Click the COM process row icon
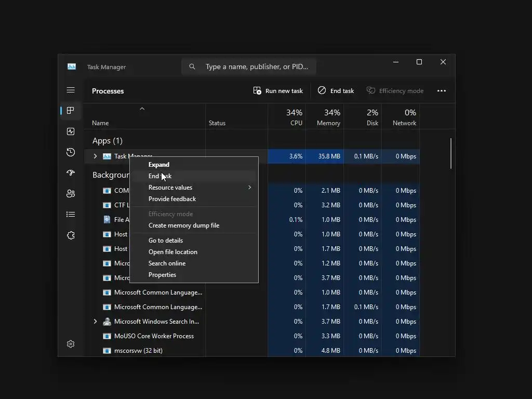 coord(107,190)
